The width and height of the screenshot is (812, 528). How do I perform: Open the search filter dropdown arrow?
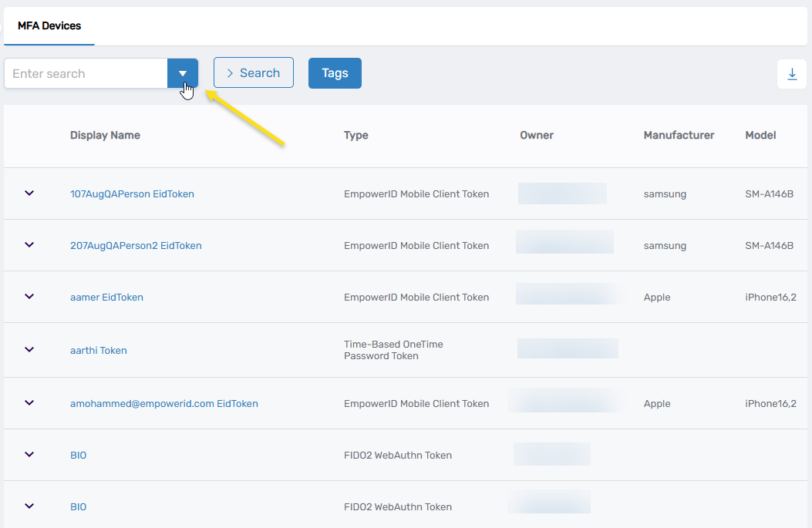tap(183, 73)
